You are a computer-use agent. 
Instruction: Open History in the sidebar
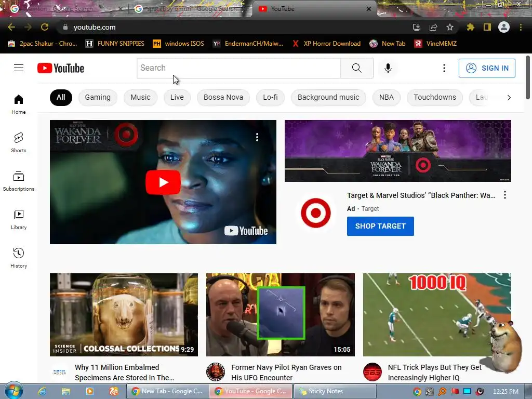[x=19, y=258]
